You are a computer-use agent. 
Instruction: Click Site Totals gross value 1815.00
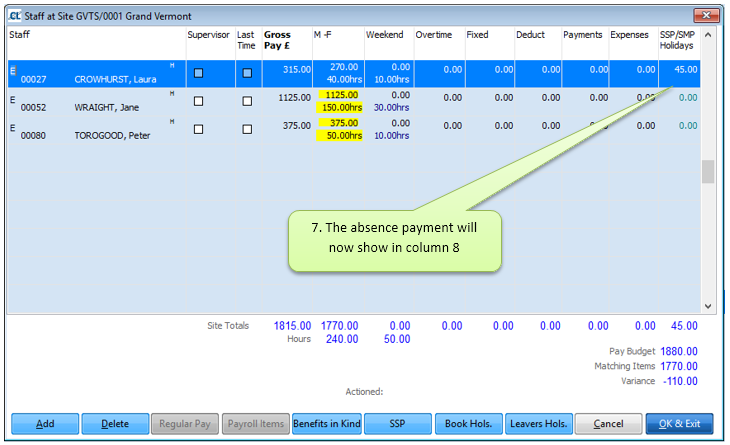[292, 326]
